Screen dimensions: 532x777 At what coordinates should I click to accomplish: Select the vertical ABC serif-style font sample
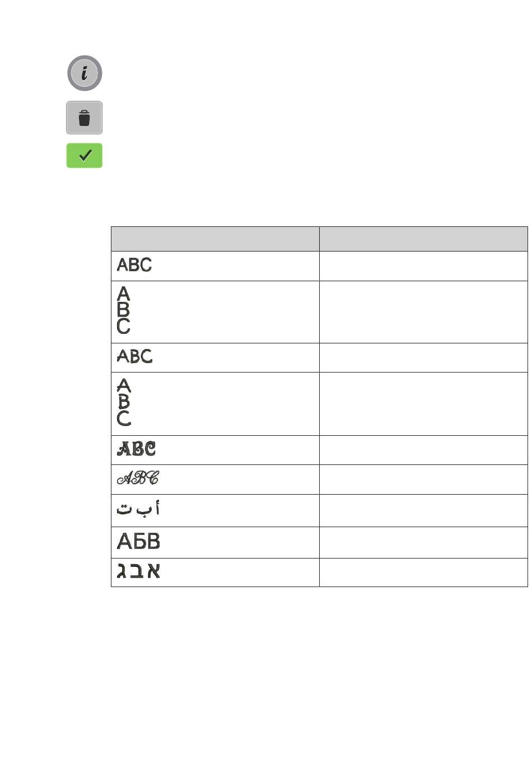click(124, 402)
